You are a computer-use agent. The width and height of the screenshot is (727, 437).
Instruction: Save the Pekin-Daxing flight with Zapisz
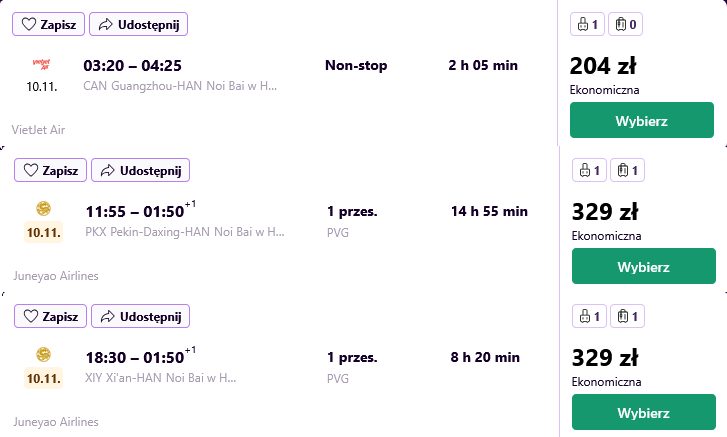(50, 170)
